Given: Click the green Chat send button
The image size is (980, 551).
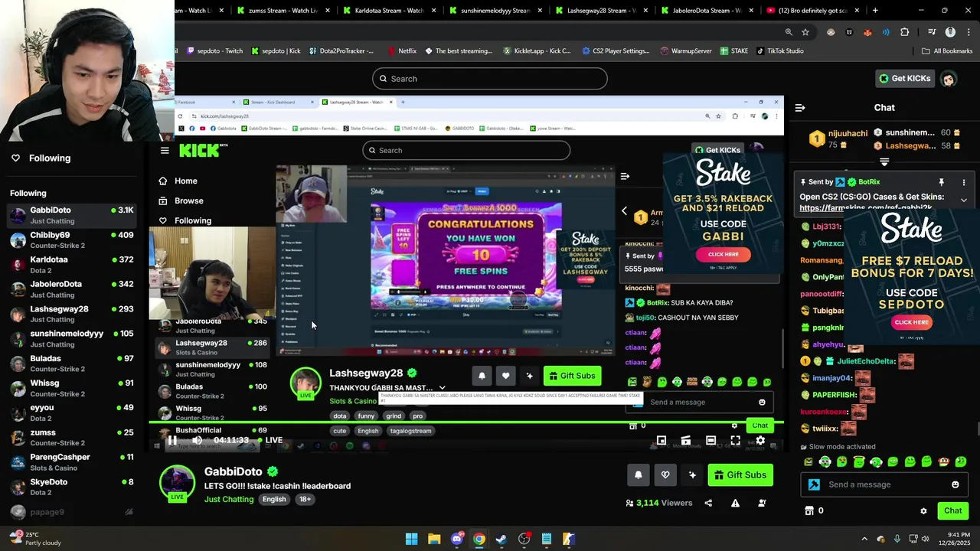Looking at the screenshot, I should [952, 510].
